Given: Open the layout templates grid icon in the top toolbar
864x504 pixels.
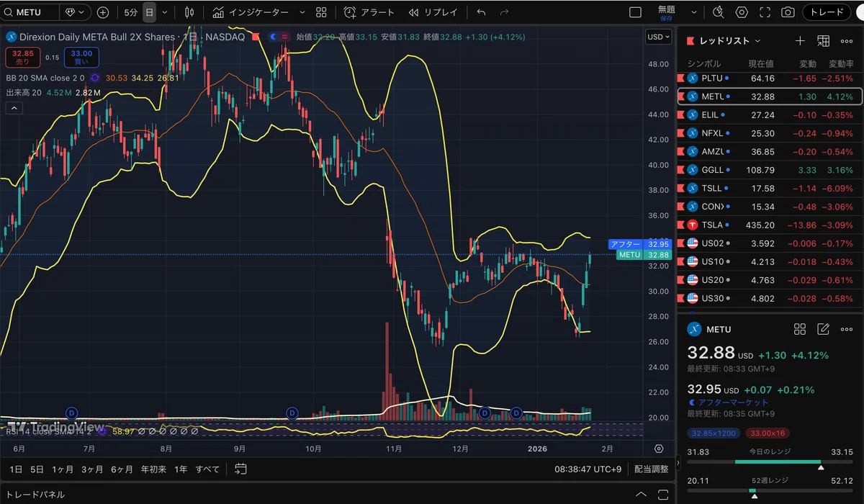Looking at the screenshot, I should 321,12.
